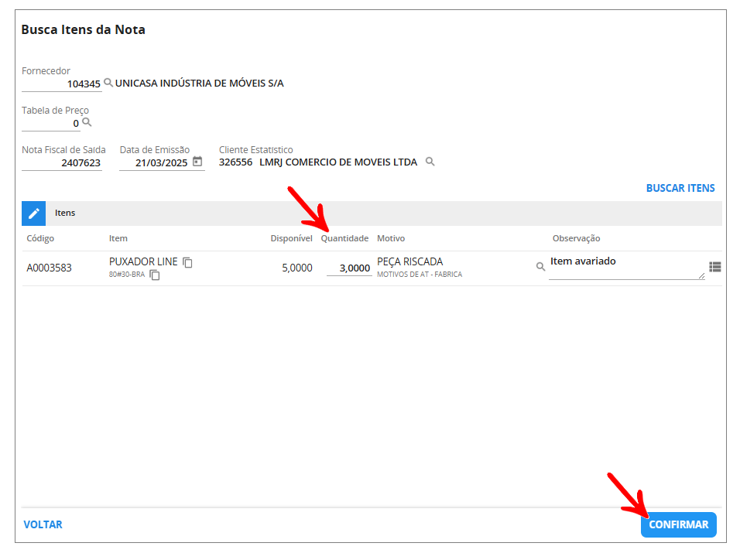Focus the Quantidade field showing 3,0000
The image size is (740, 560).
pos(349,268)
